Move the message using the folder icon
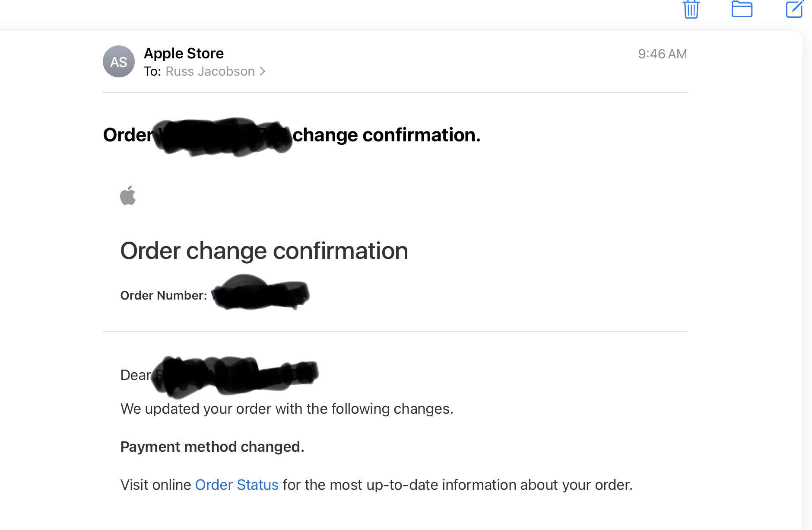This screenshot has height=530, width=812. point(742,9)
